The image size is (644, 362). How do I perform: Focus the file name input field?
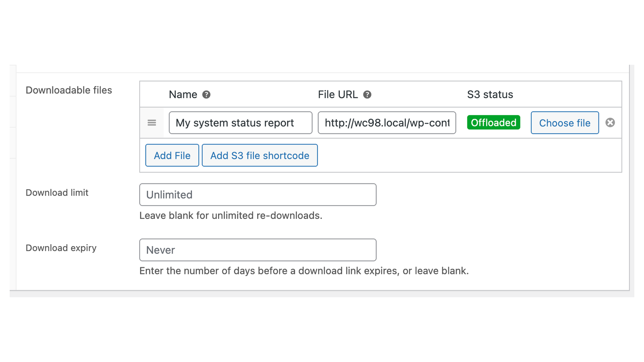pos(241,123)
